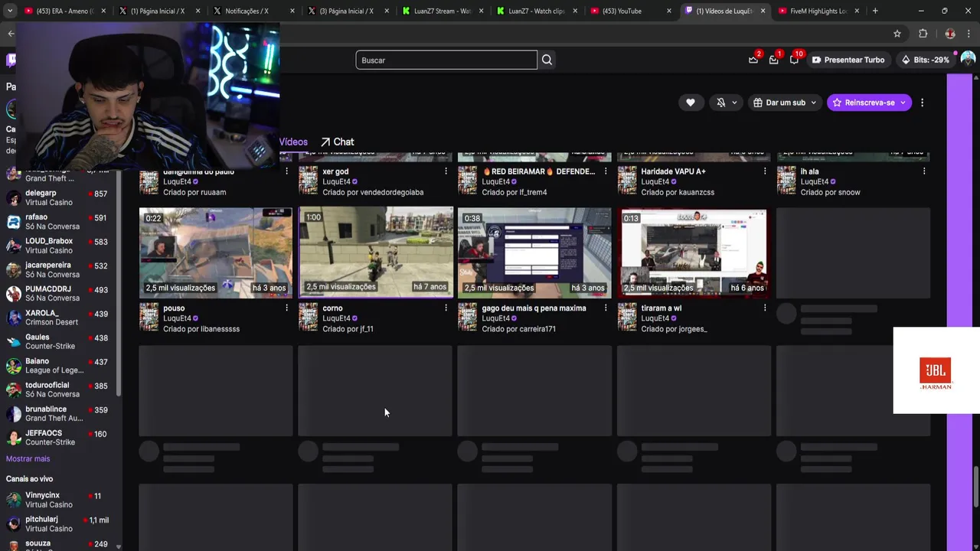Open the notifications icon with badge 10
980x551 pixels.
pos(795,60)
